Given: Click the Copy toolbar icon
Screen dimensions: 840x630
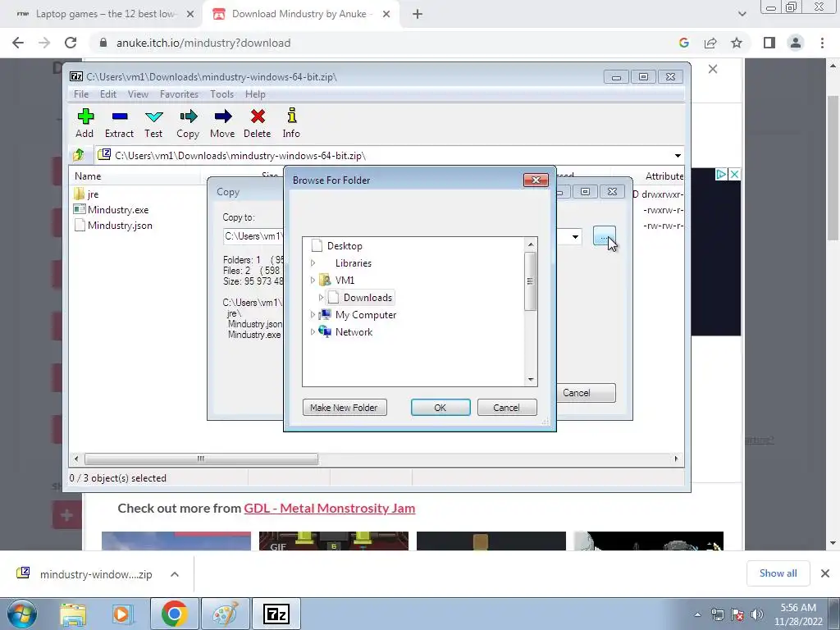Looking at the screenshot, I should click(188, 123).
